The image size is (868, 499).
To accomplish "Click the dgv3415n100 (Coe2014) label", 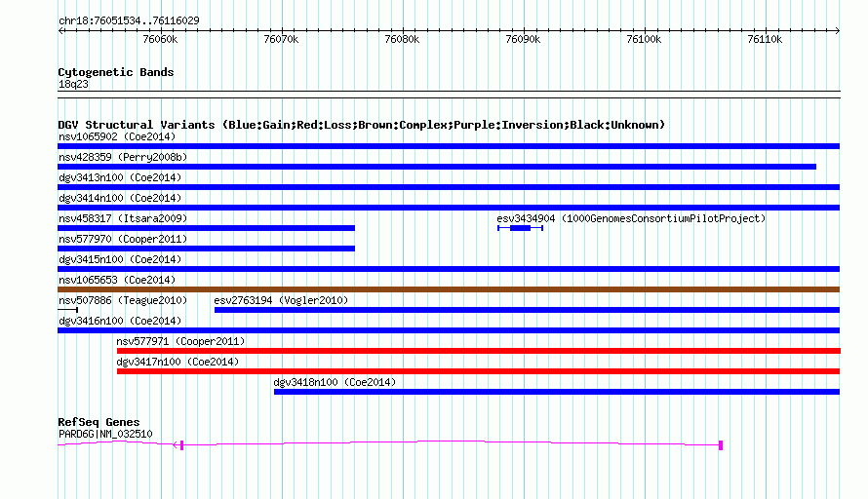I will tap(120, 259).
